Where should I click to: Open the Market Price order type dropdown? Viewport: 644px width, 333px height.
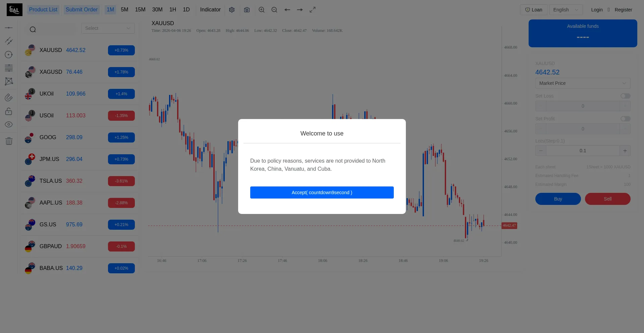pos(583,83)
